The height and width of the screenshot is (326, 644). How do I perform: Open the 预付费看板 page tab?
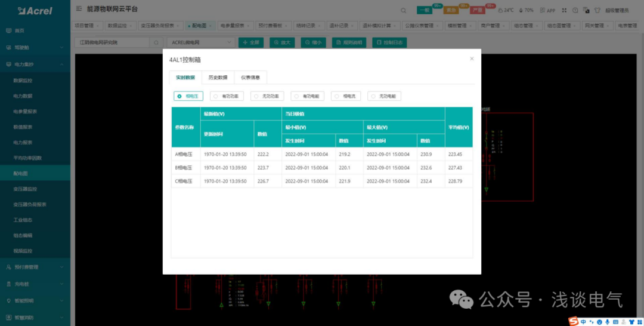click(x=273, y=26)
